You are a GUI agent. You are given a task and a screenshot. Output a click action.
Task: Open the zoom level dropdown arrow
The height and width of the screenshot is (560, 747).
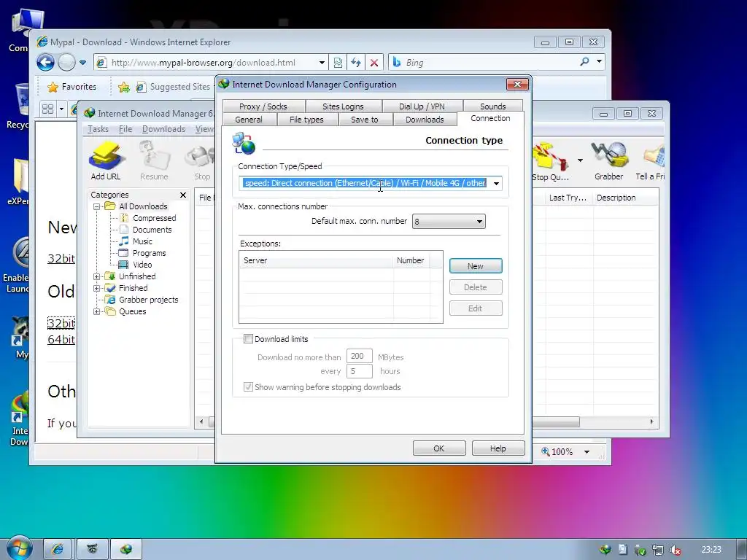click(x=587, y=451)
